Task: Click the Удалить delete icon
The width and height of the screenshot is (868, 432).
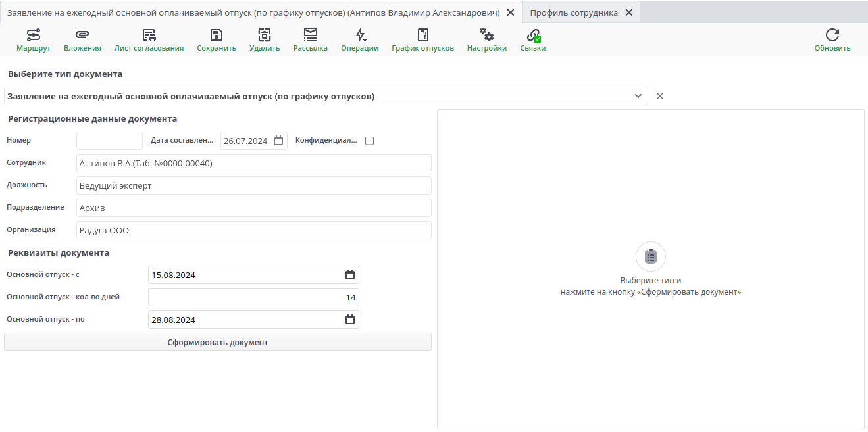Action: [x=265, y=40]
